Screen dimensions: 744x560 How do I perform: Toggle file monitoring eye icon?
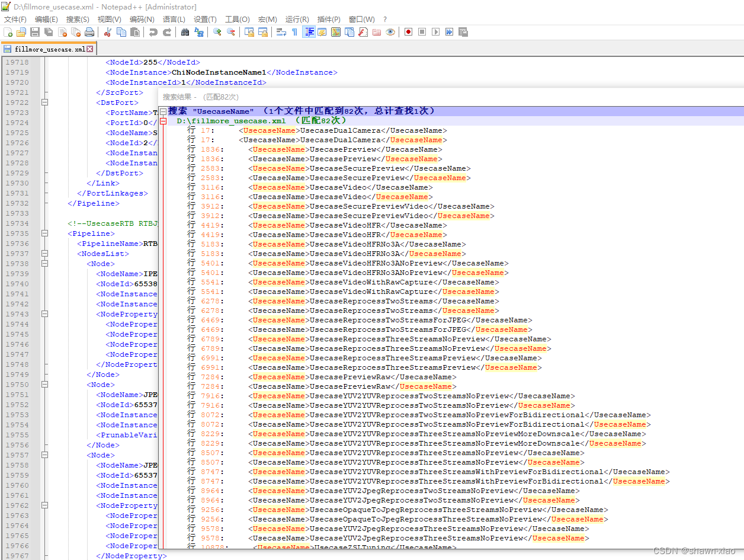390,32
